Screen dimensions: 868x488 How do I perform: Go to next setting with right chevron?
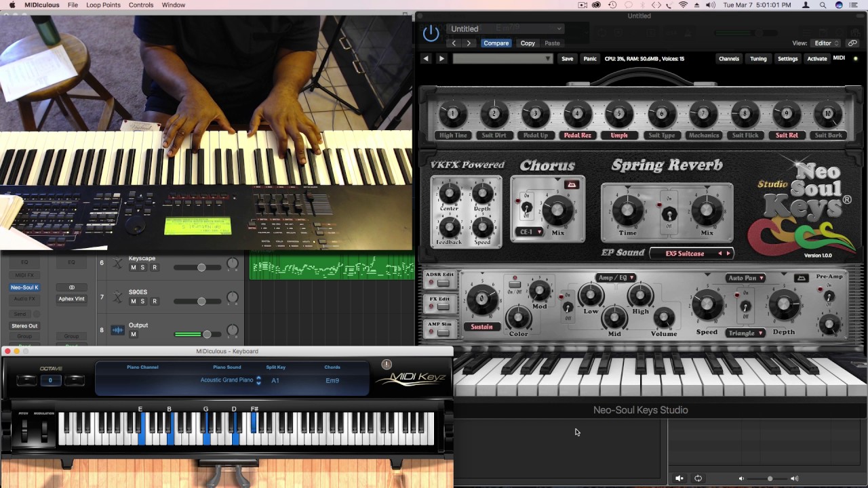pos(469,43)
